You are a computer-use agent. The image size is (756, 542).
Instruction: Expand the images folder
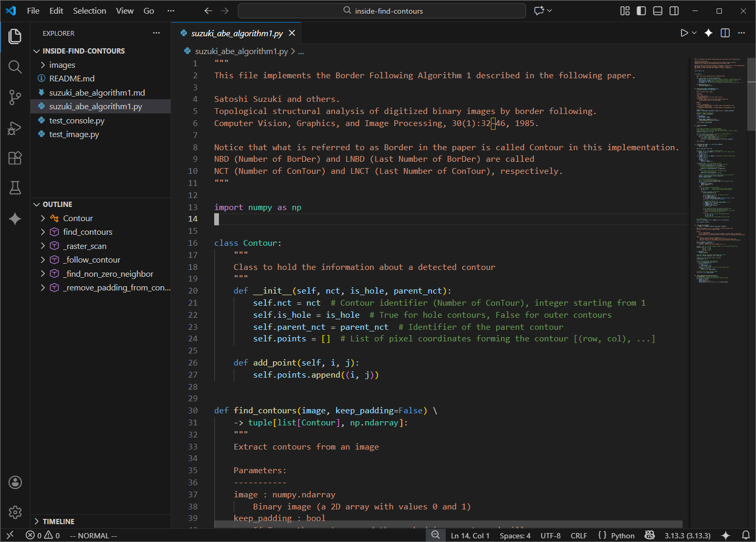pos(62,65)
